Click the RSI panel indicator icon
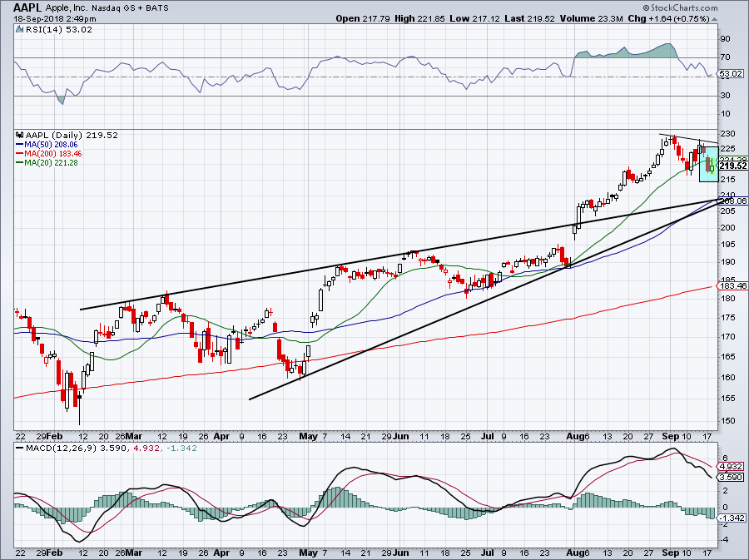The height and width of the screenshot is (560, 749). click(18, 30)
